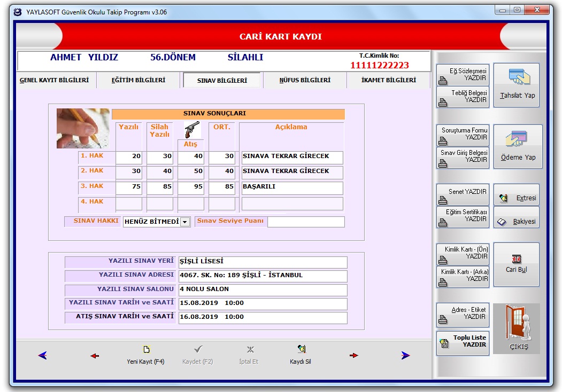562x392 pixels.
Task: Print Tebliğ Belgesi document
Action: [x=463, y=97]
